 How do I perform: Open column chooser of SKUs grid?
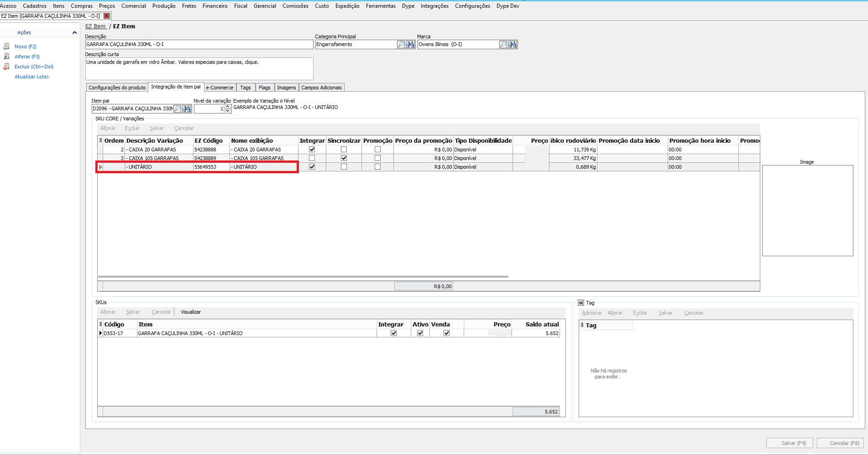[100, 324]
